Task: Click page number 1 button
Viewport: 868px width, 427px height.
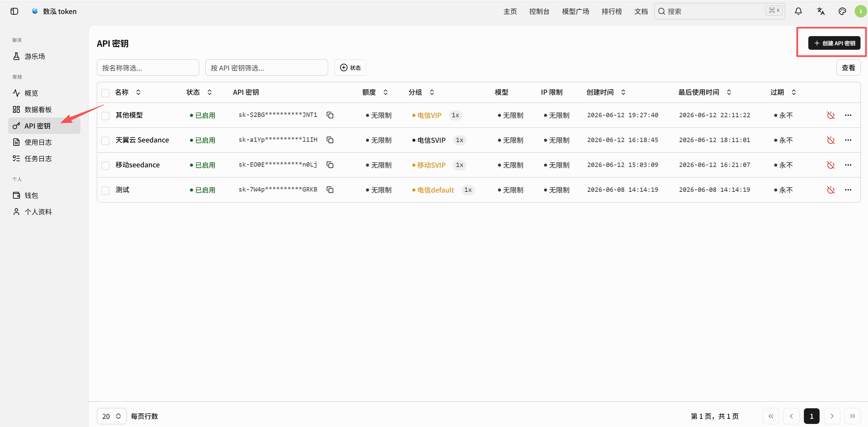Action: click(812, 416)
